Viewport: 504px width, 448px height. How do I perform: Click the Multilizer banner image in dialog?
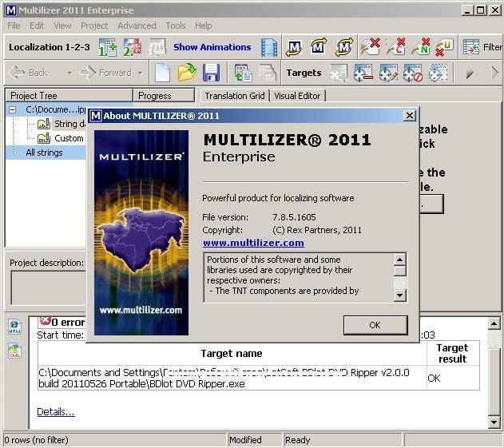(141, 232)
